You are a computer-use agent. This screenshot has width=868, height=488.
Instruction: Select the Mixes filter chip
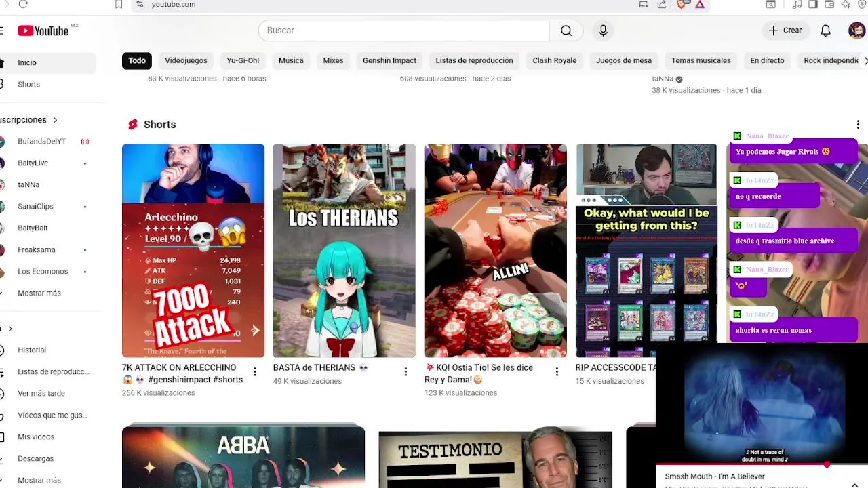[333, 60]
